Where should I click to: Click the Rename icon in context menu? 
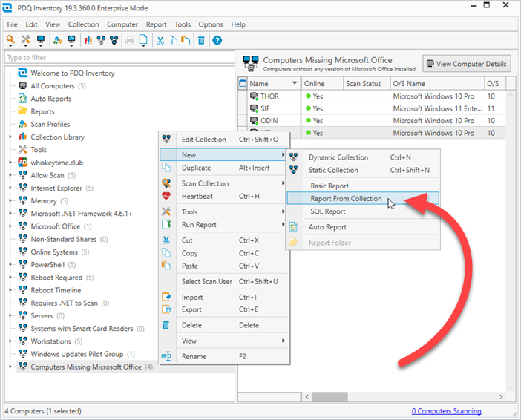166,356
